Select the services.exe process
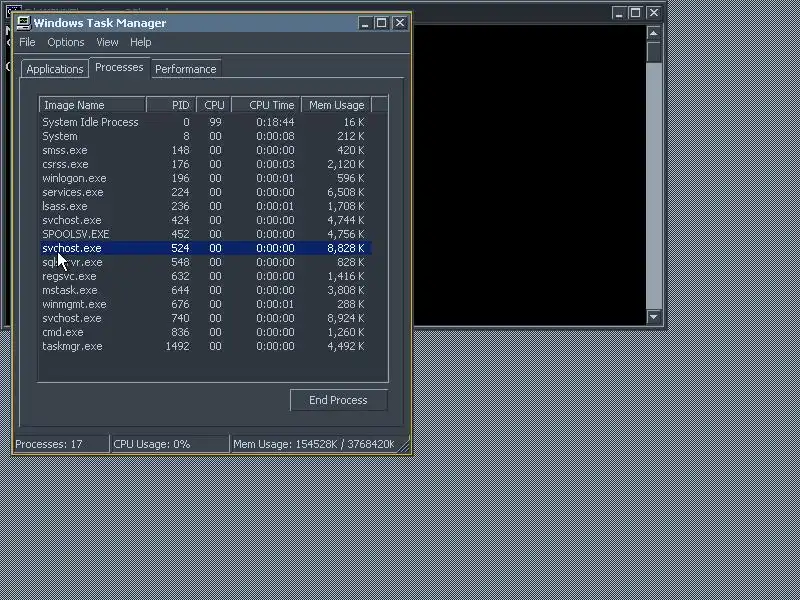The image size is (800, 600). [206, 192]
